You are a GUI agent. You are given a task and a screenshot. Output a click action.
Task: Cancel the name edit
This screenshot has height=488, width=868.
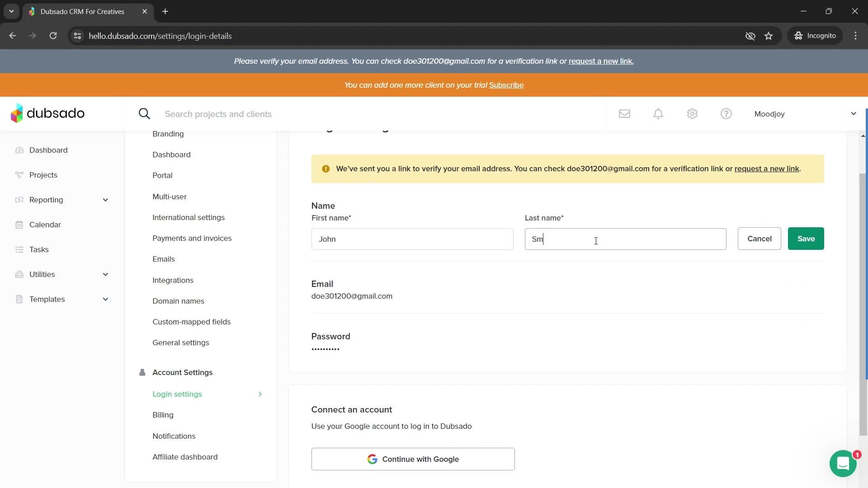759,239
